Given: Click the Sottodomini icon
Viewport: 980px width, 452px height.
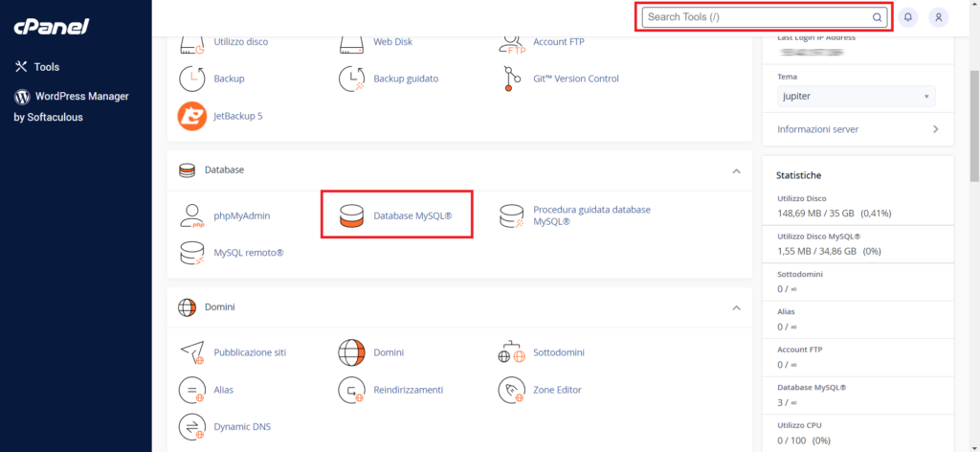Looking at the screenshot, I should tap(511, 352).
